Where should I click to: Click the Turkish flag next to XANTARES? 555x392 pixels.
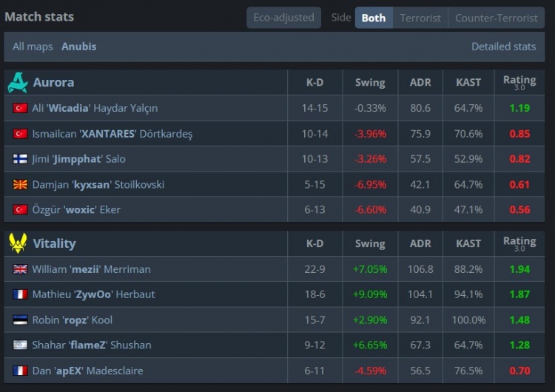click(x=20, y=134)
